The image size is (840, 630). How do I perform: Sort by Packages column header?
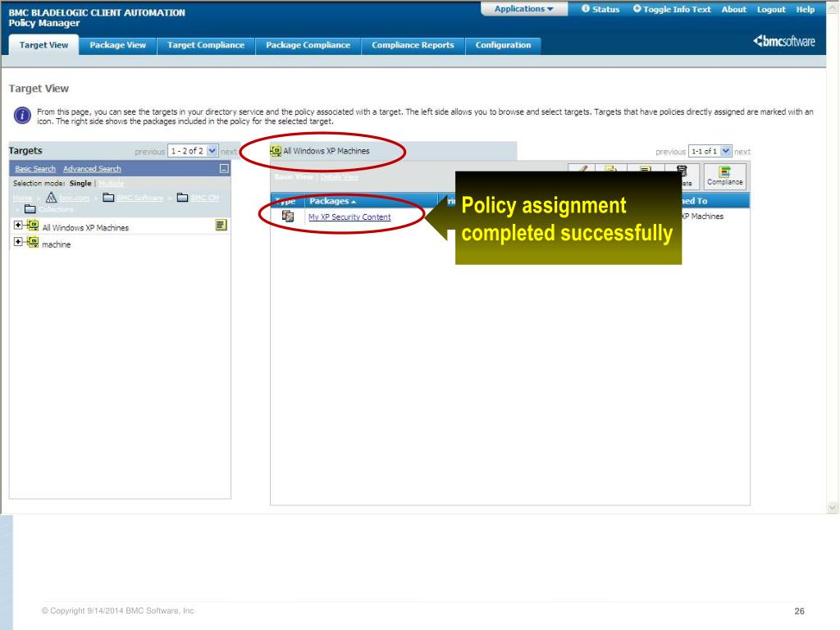click(332, 201)
